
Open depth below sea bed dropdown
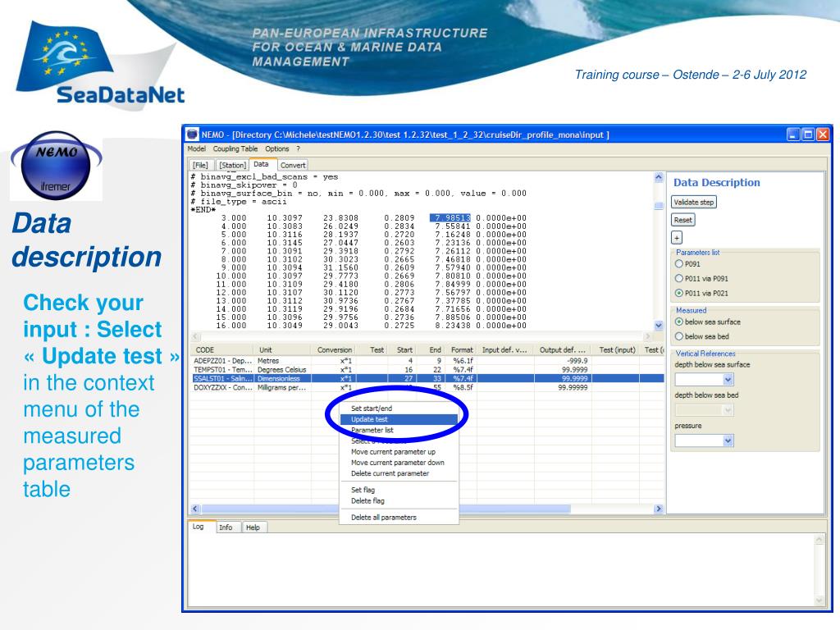728,410
